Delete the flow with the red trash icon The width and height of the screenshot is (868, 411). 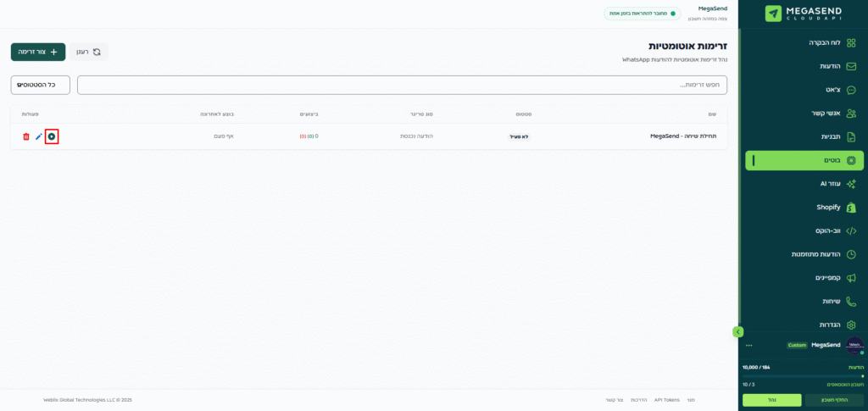26,136
